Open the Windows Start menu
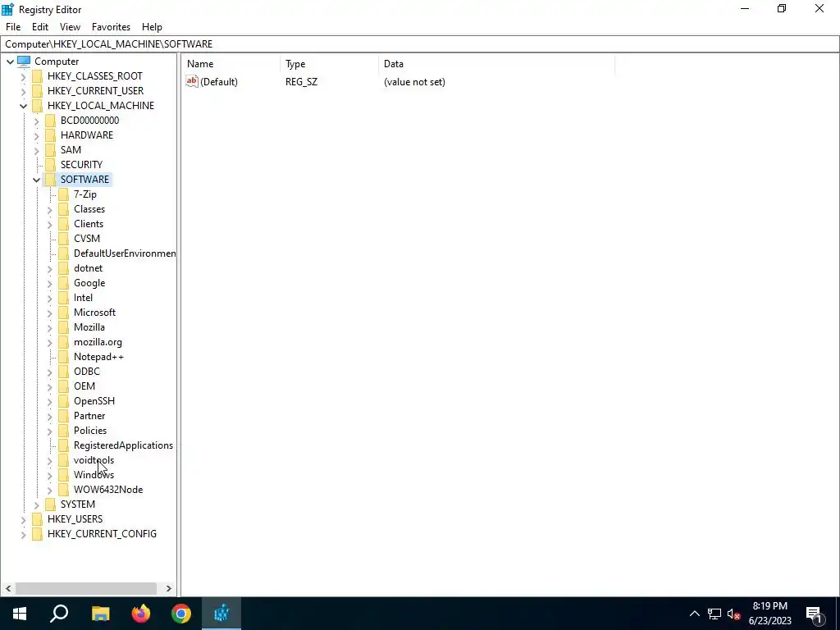The image size is (840, 630). [x=20, y=614]
